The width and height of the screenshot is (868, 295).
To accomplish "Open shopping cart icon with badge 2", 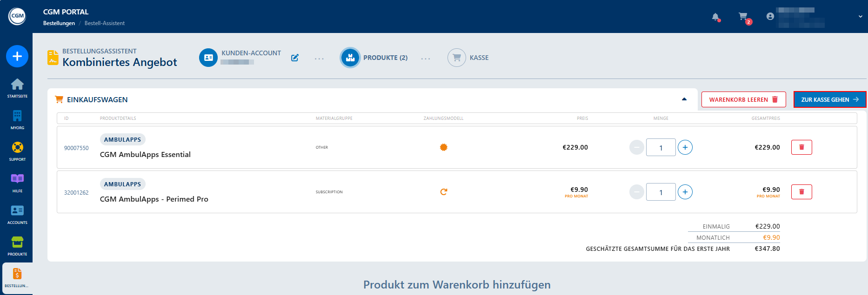I will click(744, 17).
